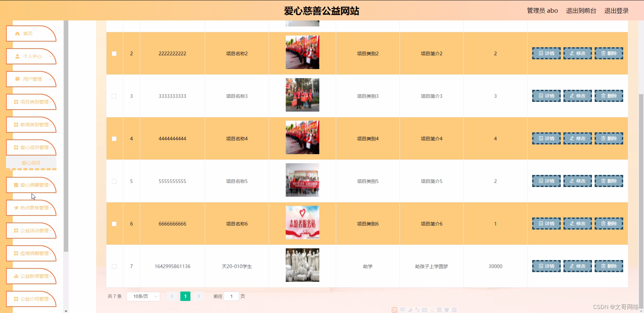The width and height of the screenshot is (644, 313).
Task: Click 退出到前台 in the top bar
Action: click(581, 10)
